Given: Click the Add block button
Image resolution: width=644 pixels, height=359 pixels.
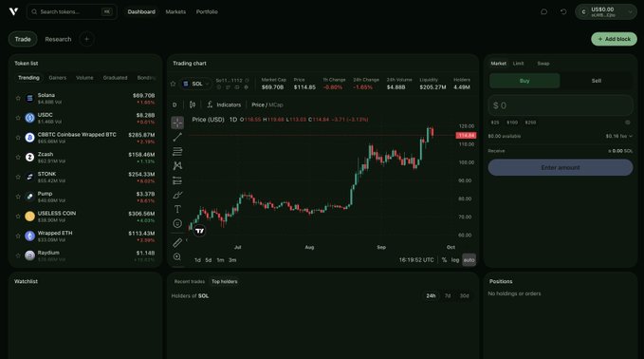Looking at the screenshot, I should click(614, 39).
